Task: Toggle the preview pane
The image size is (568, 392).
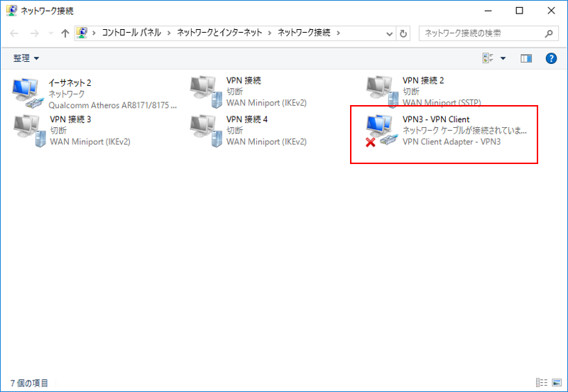Action: [x=526, y=58]
